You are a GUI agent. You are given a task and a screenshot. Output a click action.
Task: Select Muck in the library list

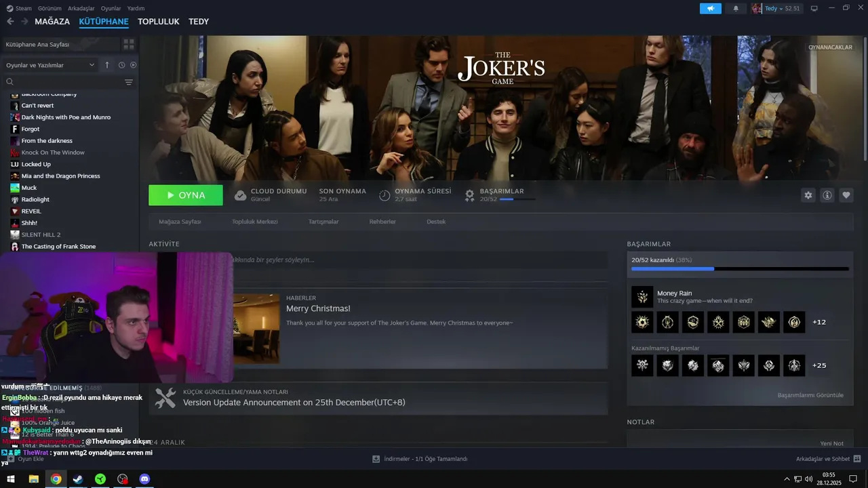click(x=29, y=188)
